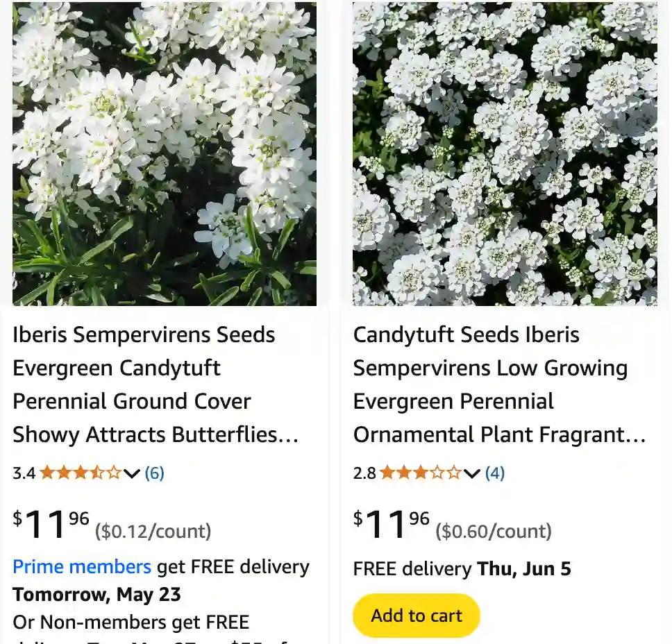Click the 2.8 rating number
Screen dimensions: 672x644
[x=364, y=473]
